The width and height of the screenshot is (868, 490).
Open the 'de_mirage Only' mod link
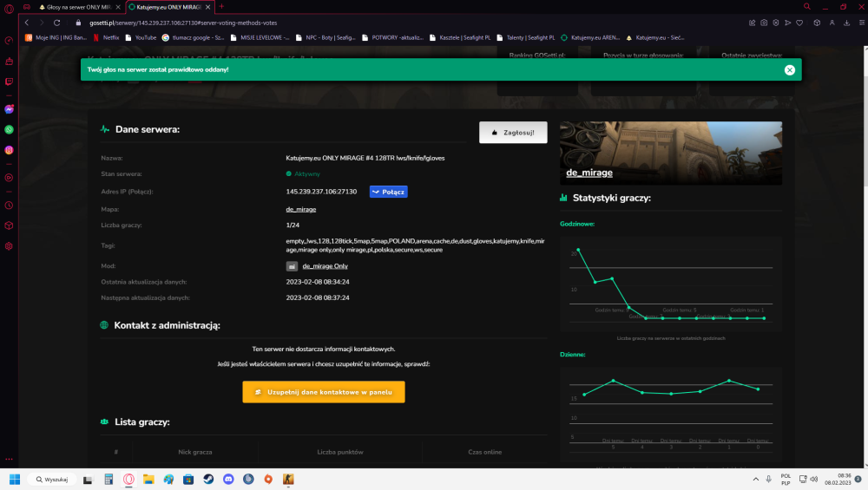point(325,266)
